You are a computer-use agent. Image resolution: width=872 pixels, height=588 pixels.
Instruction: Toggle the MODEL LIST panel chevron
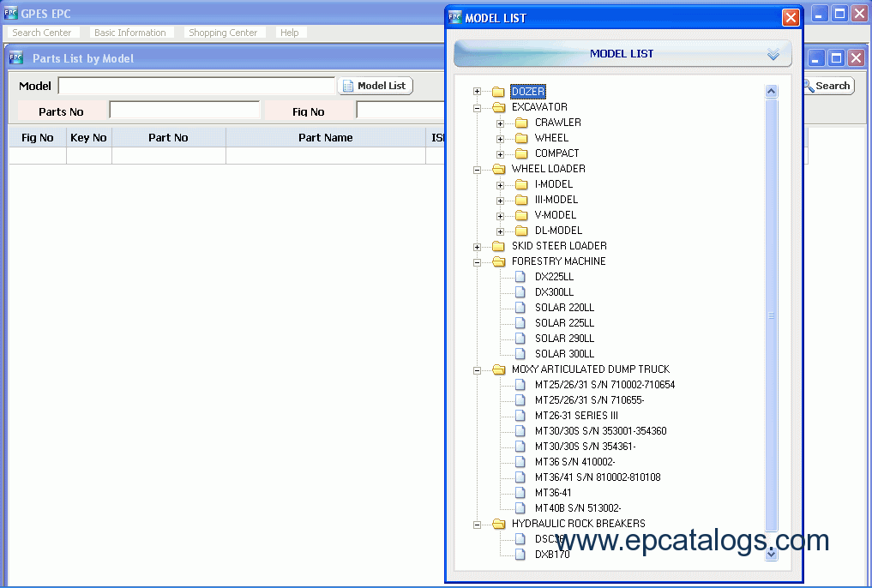(773, 54)
